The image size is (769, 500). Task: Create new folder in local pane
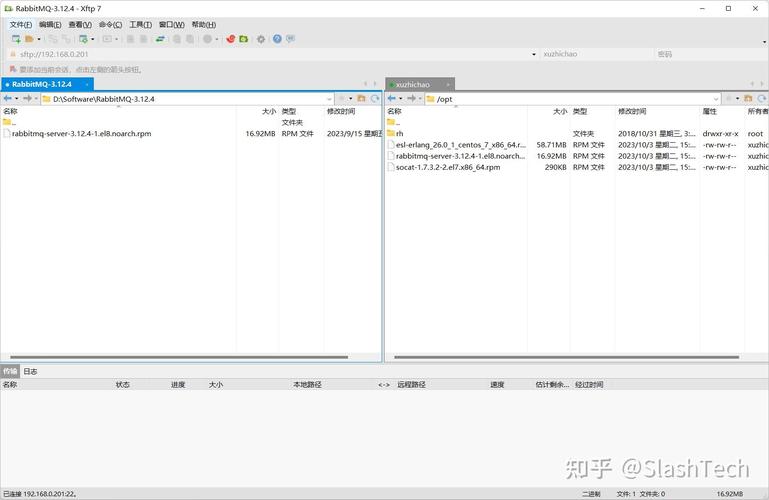[x=361, y=99]
